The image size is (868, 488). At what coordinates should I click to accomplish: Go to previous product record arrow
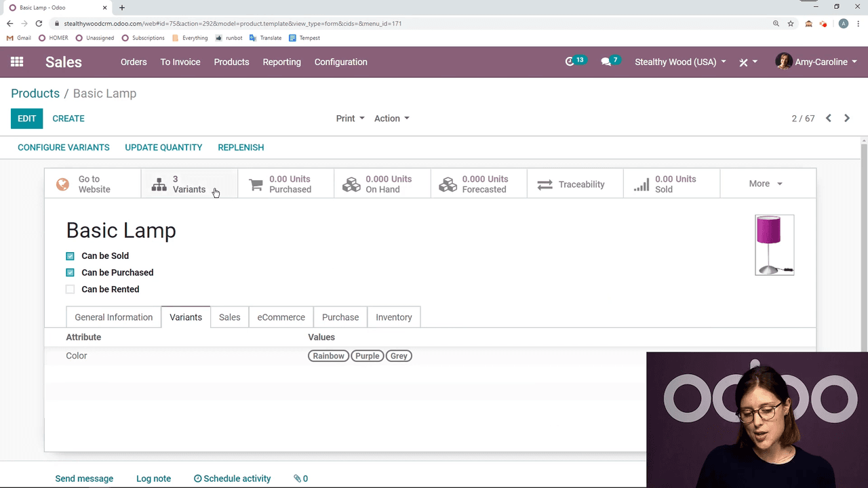point(829,118)
